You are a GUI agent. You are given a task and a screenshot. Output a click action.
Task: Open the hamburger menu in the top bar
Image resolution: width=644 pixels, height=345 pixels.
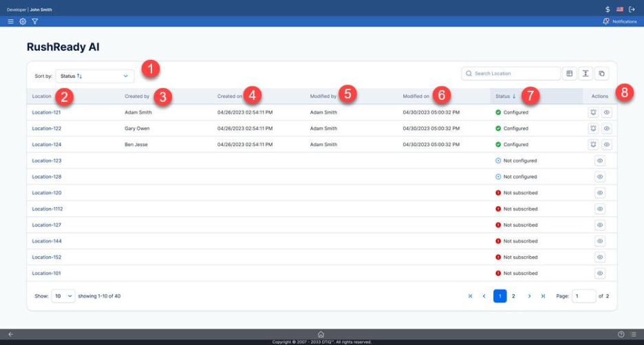click(10, 21)
